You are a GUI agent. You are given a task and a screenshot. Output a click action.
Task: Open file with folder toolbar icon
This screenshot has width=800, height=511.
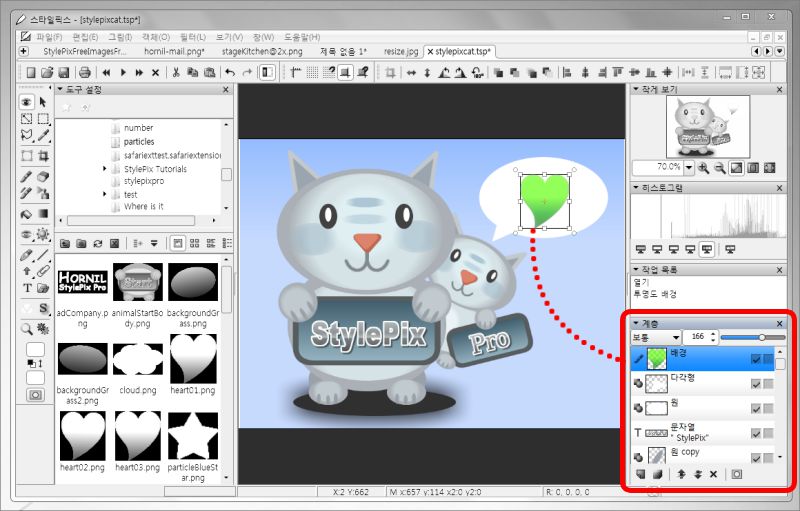pos(47,72)
